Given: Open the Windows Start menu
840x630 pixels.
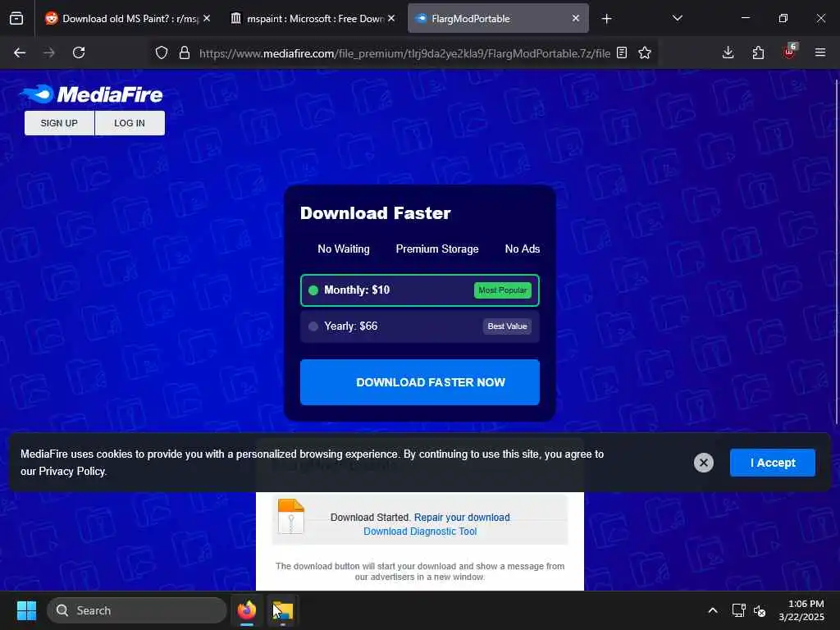Looking at the screenshot, I should [26, 610].
